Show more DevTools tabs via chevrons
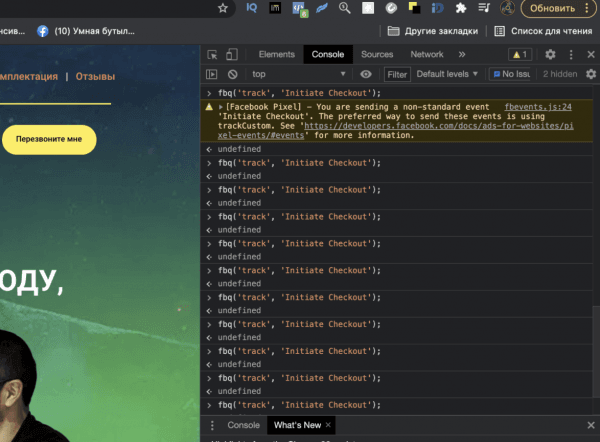600x442 pixels. click(462, 54)
